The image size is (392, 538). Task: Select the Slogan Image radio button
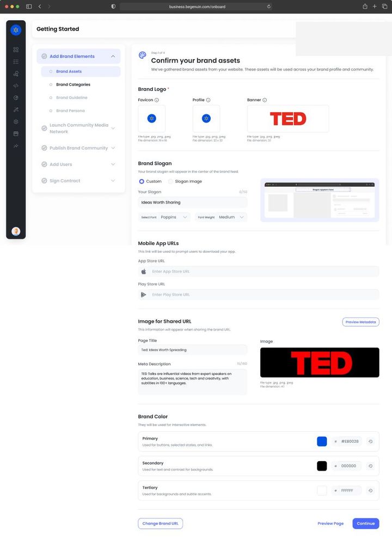pyautogui.click(x=170, y=181)
